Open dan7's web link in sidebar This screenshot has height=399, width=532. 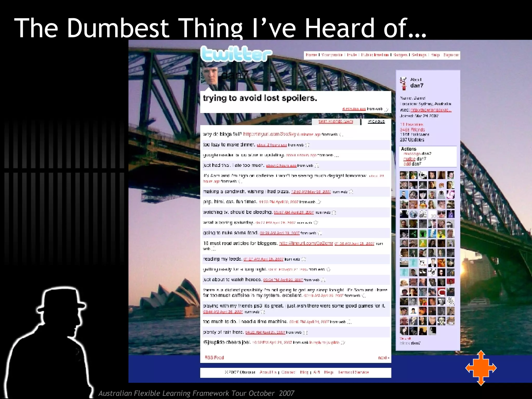[x=431, y=110]
